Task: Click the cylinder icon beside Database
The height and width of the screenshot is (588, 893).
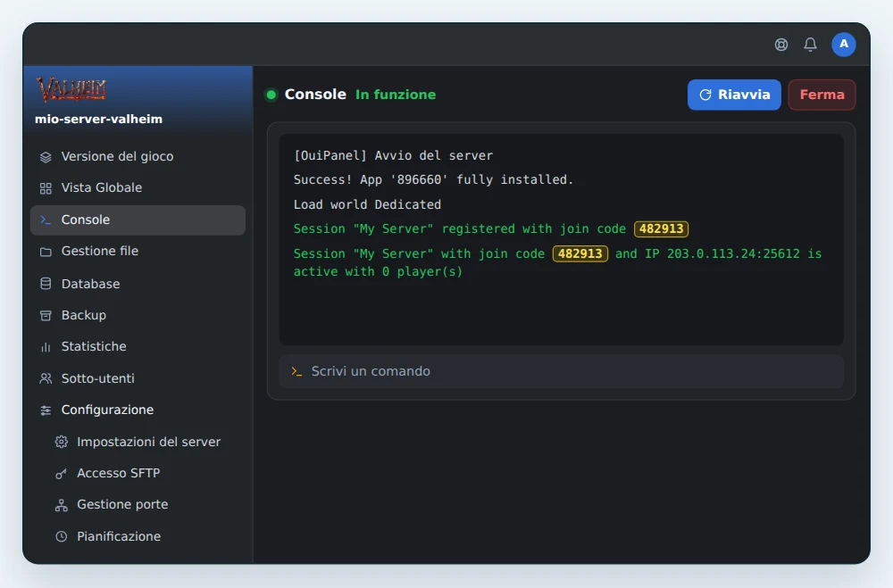Action: [x=46, y=284]
